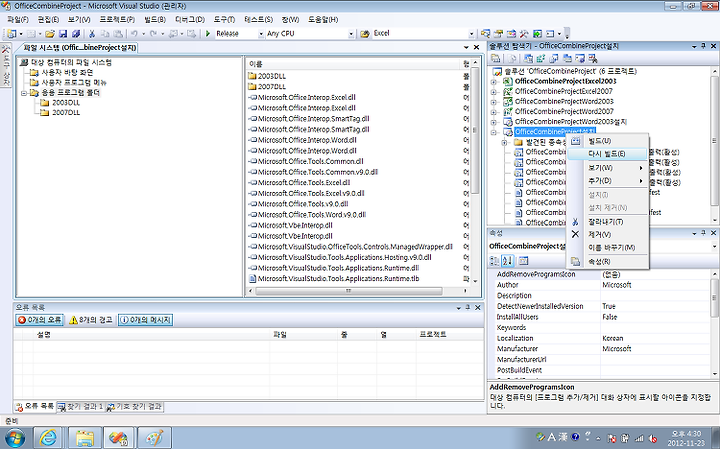
Task: Open Windows Explorer from the taskbar
Action: pyautogui.click(x=85, y=438)
